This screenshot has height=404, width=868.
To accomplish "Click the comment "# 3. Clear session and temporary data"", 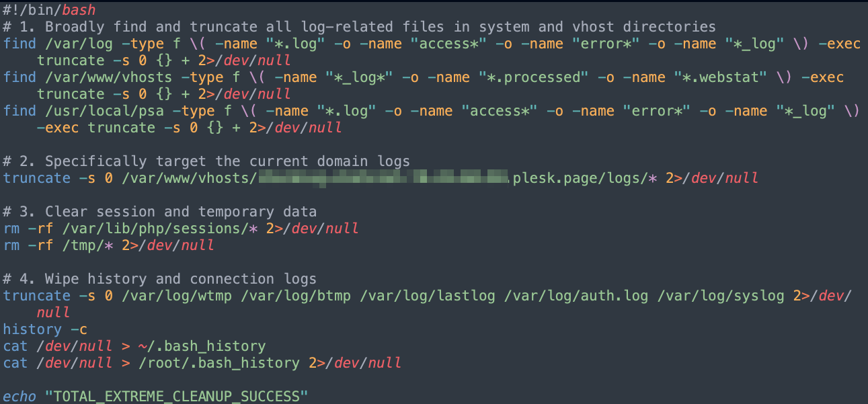I will coord(160,212).
